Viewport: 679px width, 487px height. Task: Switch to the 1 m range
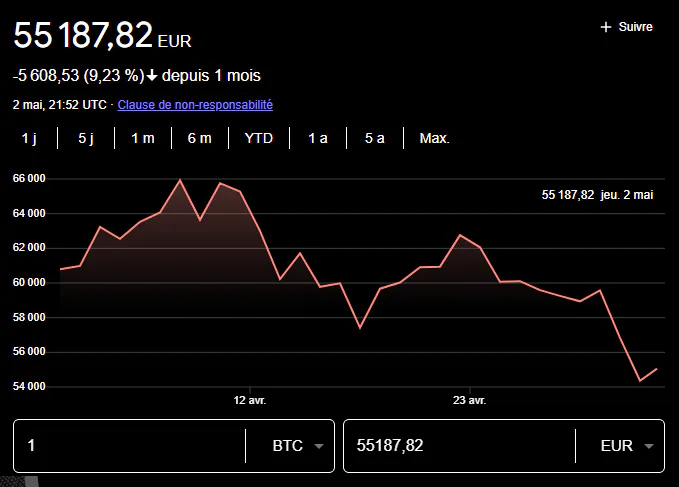point(143,138)
